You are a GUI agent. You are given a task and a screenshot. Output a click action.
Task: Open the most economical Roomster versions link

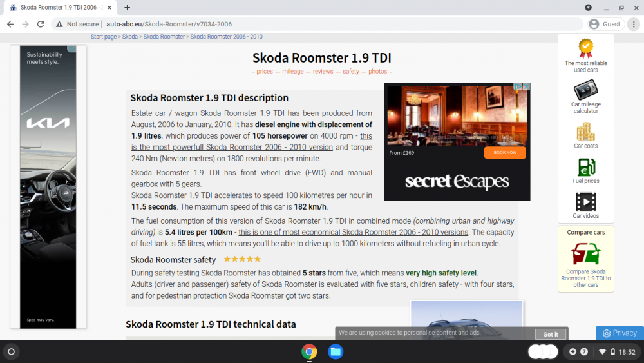(353, 232)
